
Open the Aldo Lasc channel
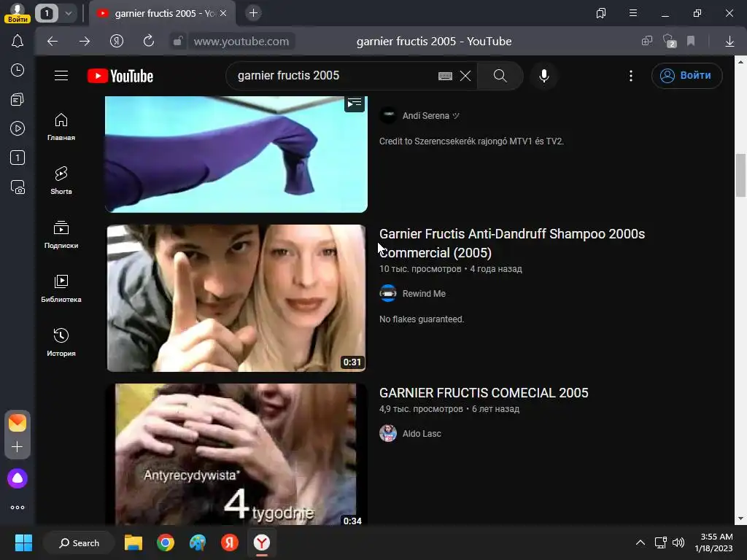click(x=421, y=434)
